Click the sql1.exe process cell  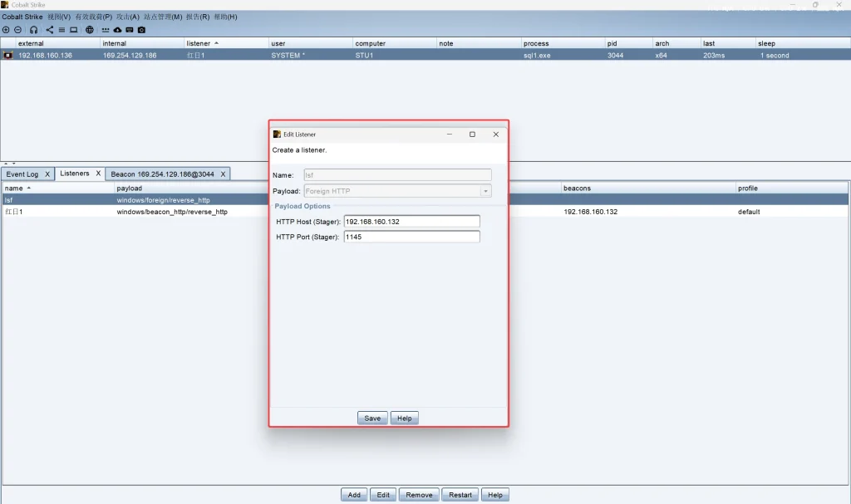coord(537,56)
